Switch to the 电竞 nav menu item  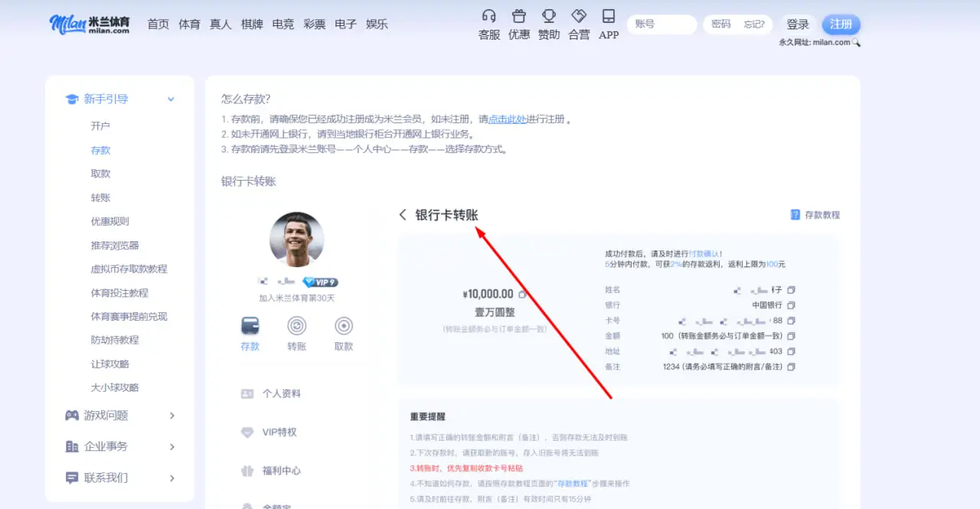(283, 24)
